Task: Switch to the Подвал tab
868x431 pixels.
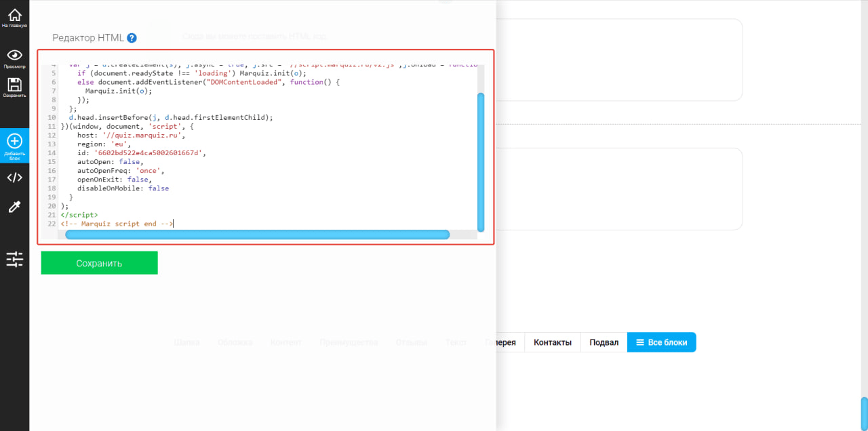Action: (x=604, y=342)
